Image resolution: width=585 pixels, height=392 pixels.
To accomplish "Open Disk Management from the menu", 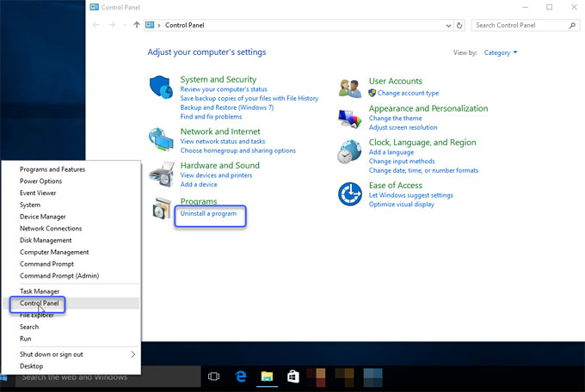I will pos(46,240).
